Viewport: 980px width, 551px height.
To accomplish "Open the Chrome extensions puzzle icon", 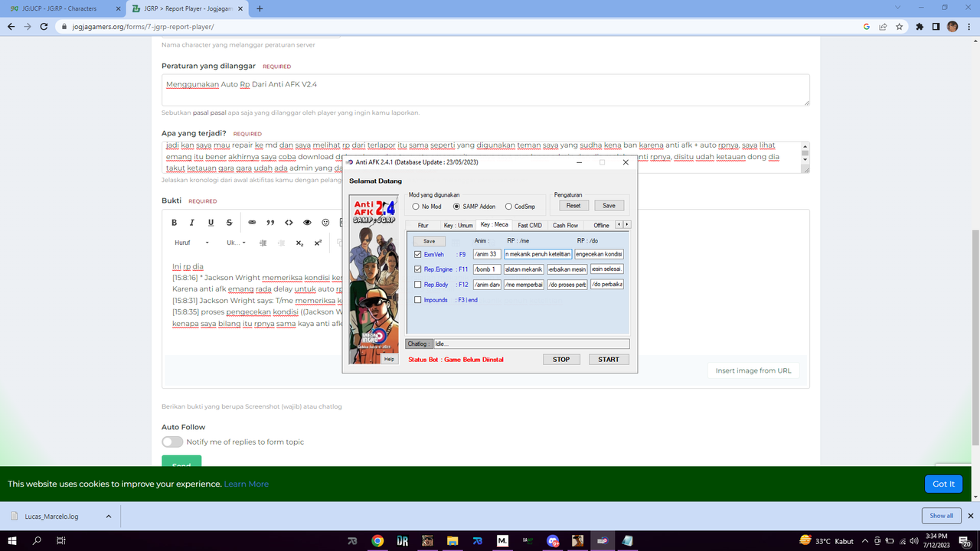I will pos(920,26).
